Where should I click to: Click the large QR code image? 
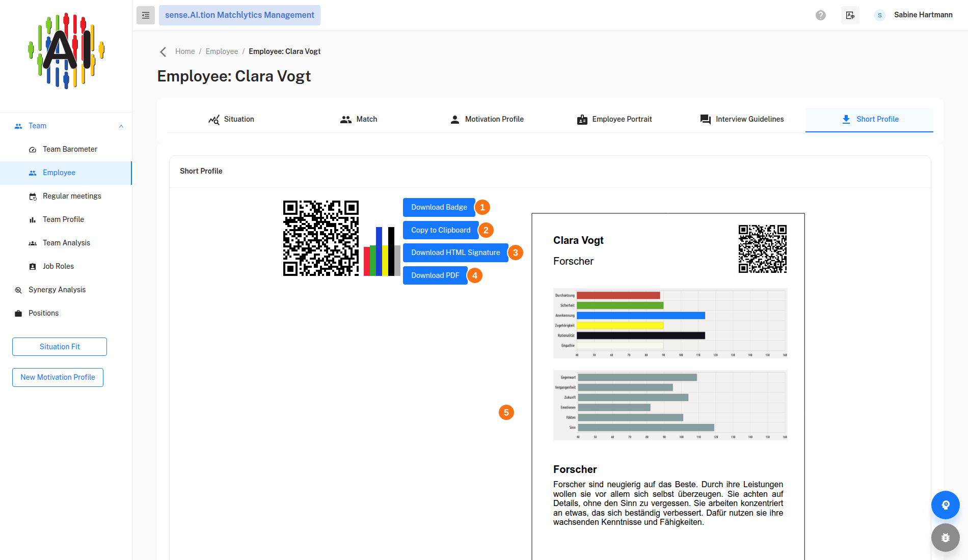click(x=321, y=238)
